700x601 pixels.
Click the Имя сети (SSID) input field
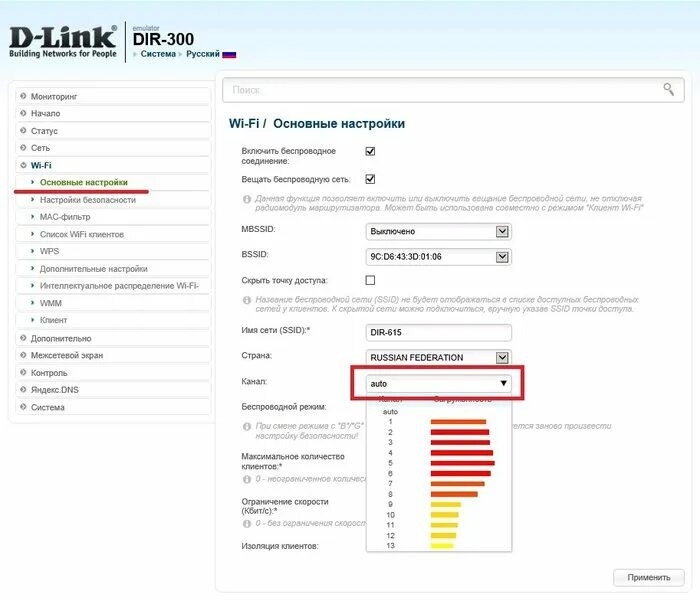438,333
